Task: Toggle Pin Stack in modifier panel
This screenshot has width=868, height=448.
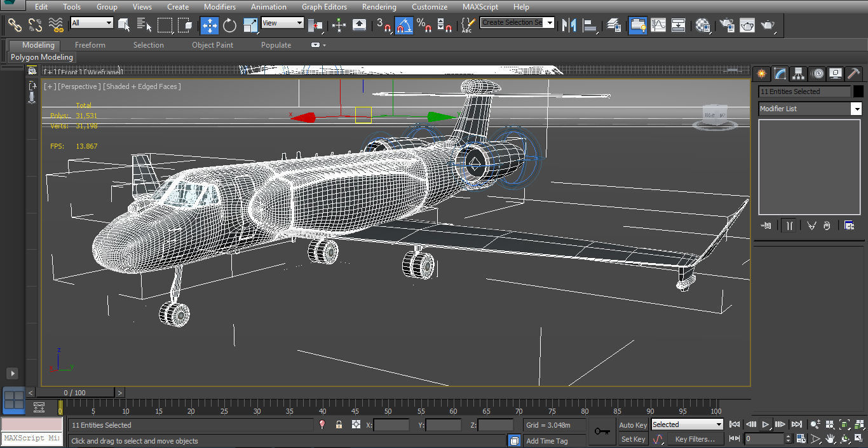Action: (766, 226)
